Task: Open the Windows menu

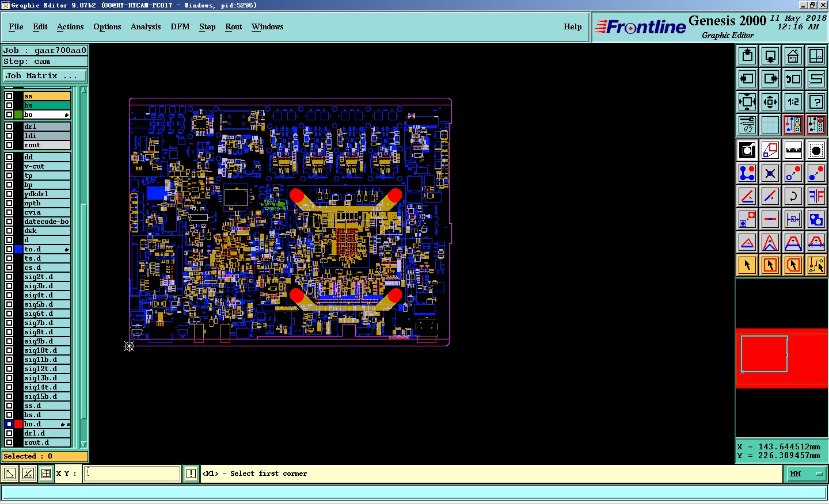Action: (268, 26)
